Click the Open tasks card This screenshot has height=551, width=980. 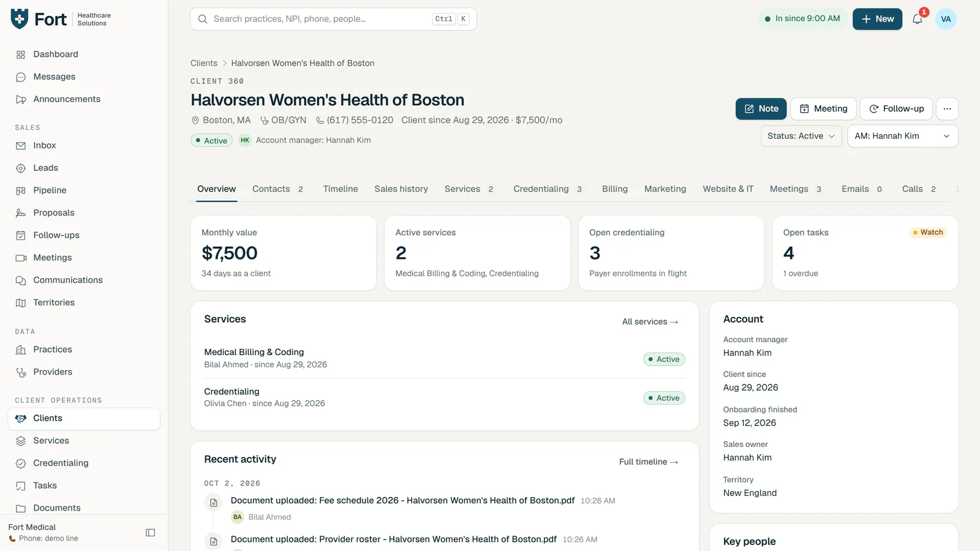click(x=865, y=253)
